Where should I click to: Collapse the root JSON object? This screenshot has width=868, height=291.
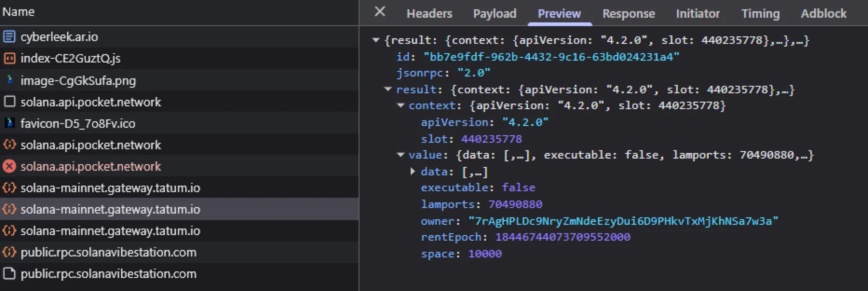(376, 40)
